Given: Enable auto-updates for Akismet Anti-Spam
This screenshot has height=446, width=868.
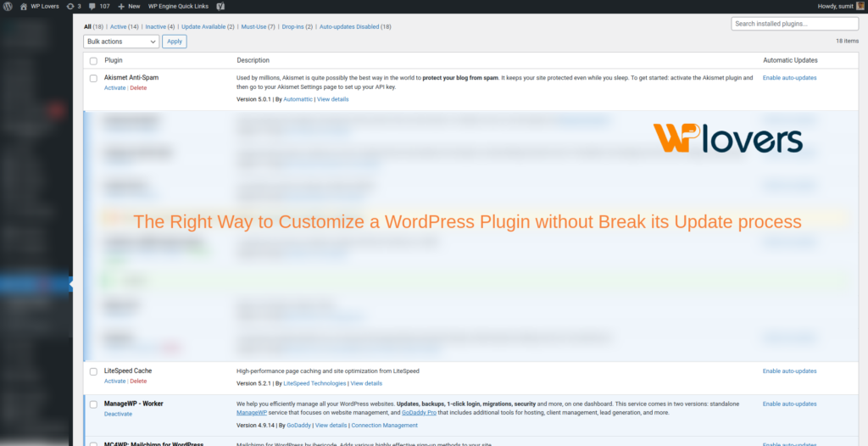Looking at the screenshot, I should [789, 78].
